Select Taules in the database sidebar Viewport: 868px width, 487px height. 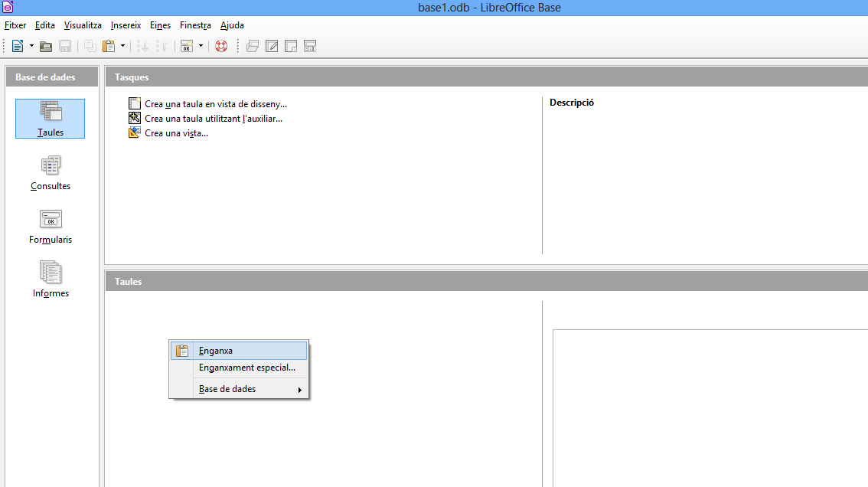pyautogui.click(x=50, y=119)
